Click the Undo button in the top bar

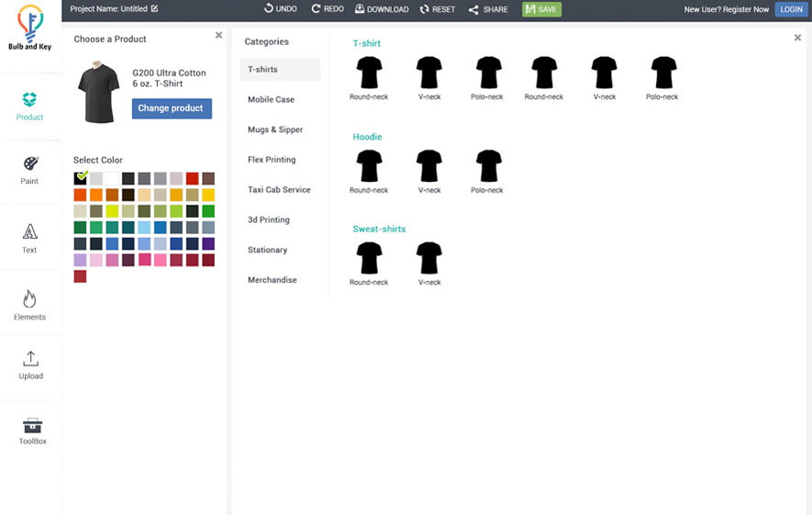click(280, 9)
